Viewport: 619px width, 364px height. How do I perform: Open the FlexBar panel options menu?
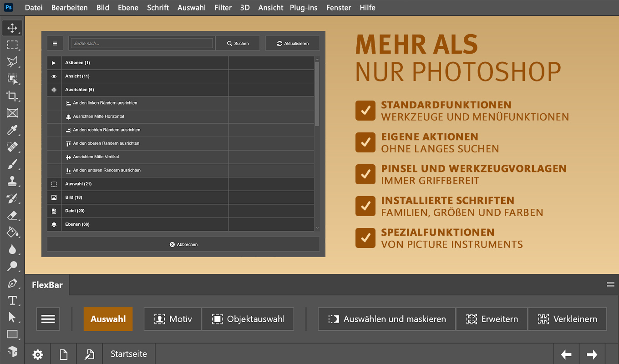tap(611, 285)
